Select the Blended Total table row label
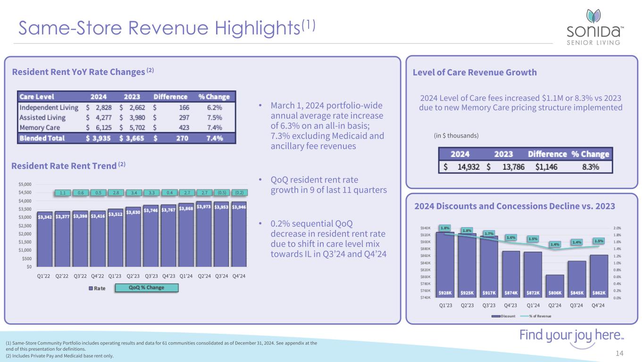 coord(42,138)
